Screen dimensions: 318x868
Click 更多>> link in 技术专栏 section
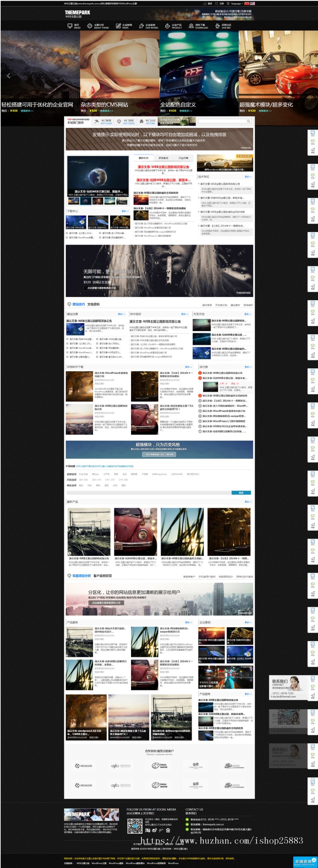click(248, 177)
